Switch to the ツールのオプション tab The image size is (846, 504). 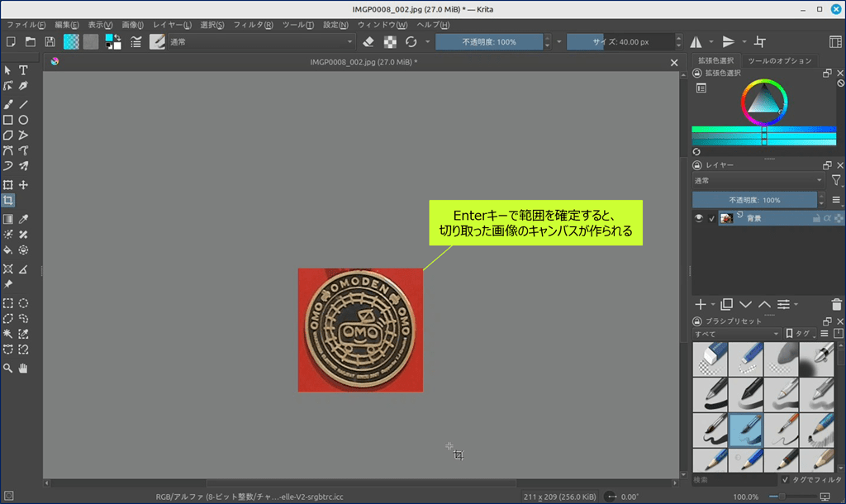tap(779, 61)
